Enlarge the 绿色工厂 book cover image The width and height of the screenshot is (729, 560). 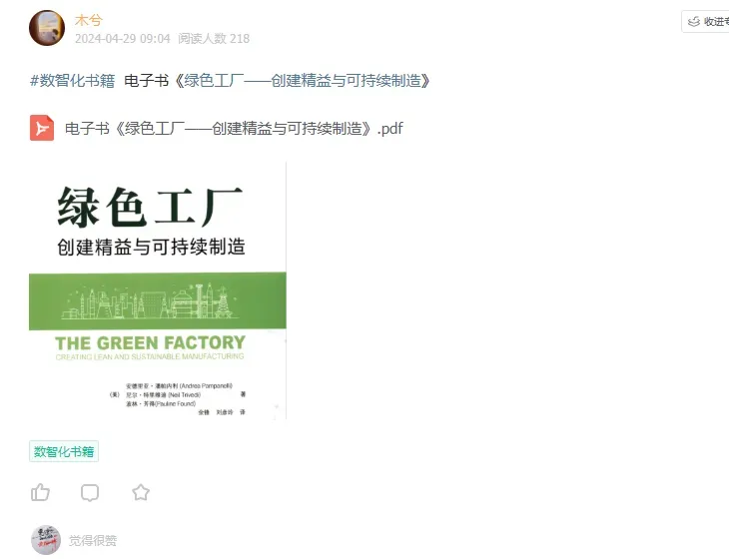pyautogui.click(x=158, y=290)
